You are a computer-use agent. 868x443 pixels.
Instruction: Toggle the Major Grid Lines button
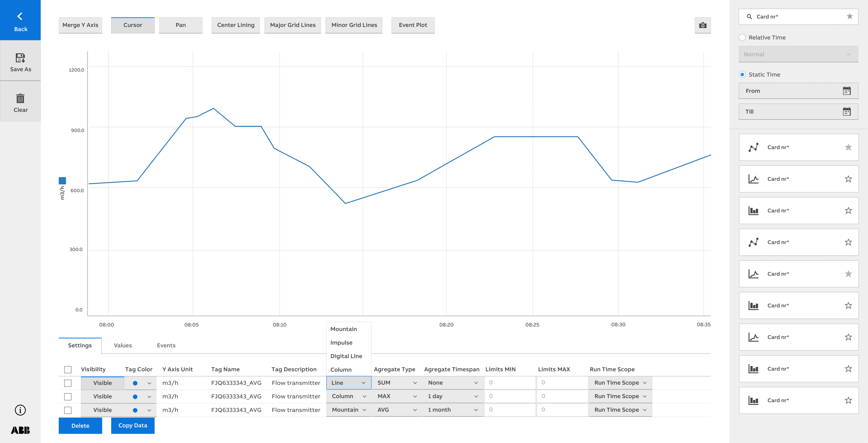pyautogui.click(x=292, y=25)
